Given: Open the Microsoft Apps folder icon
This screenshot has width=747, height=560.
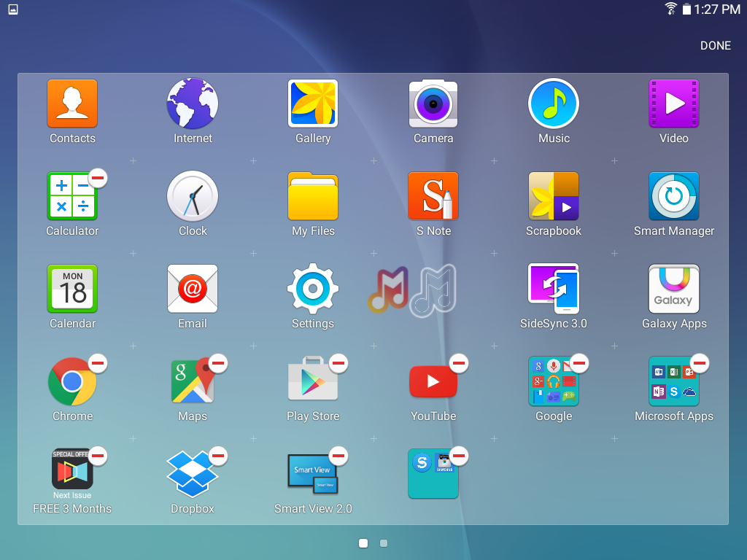Looking at the screenshot, I should (x=673, y=381).
